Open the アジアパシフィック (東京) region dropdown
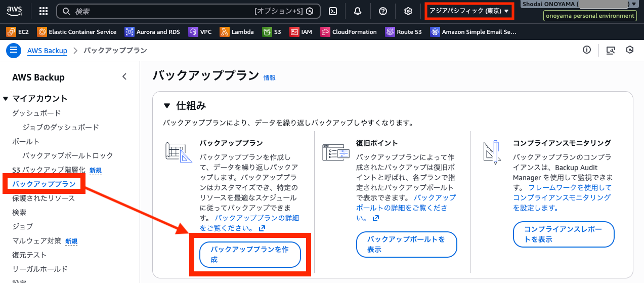Viewport: 644px width, 283px height. 469,11
